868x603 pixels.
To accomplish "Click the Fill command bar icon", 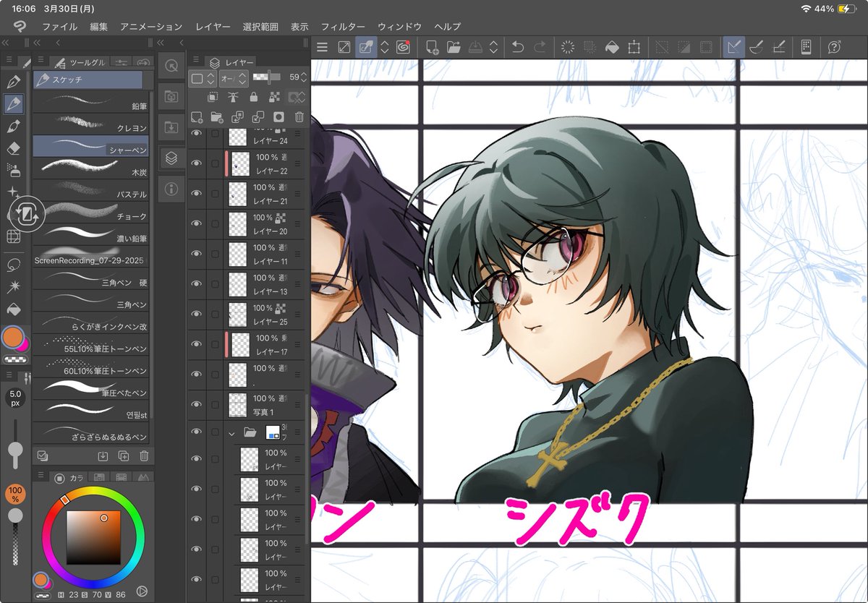I will point(611,47).
